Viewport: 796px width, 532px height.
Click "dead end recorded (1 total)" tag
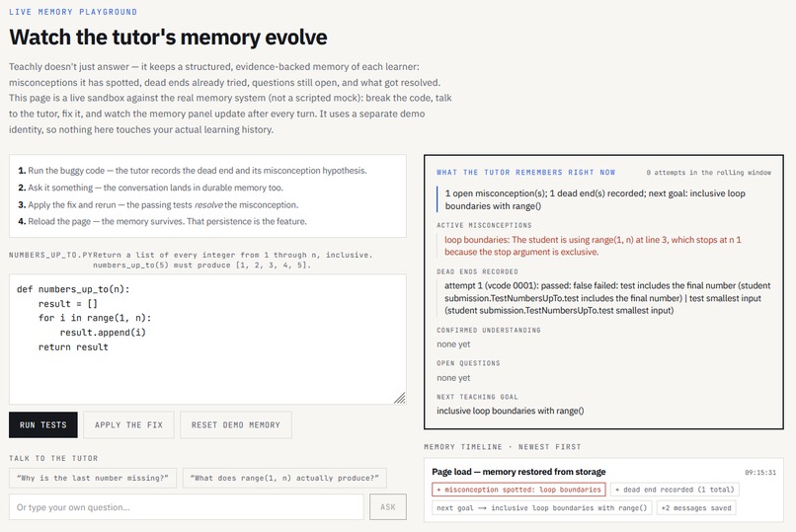click(x=675, y=490)
